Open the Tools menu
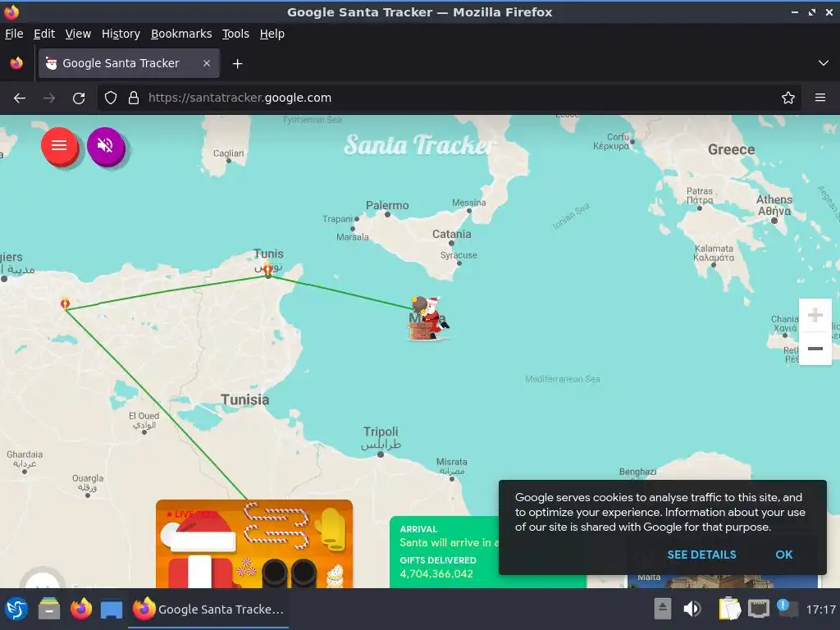This screenshot has height=630, width=840. [x=235, y=34]
